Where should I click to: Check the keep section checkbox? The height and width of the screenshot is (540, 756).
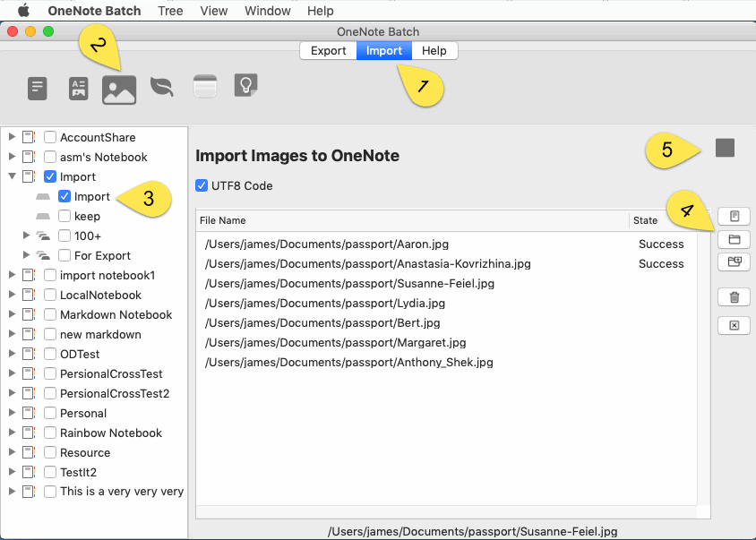point(64,216)
